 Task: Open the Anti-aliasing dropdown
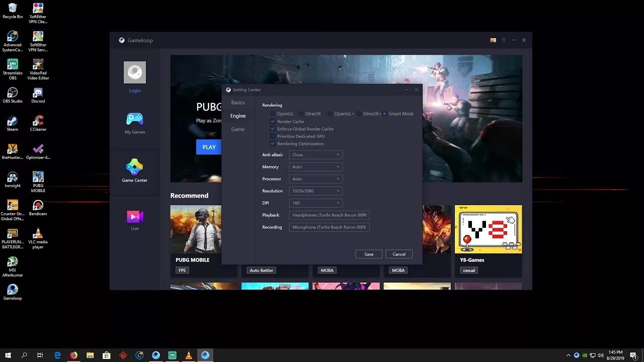tap(316, 155)
